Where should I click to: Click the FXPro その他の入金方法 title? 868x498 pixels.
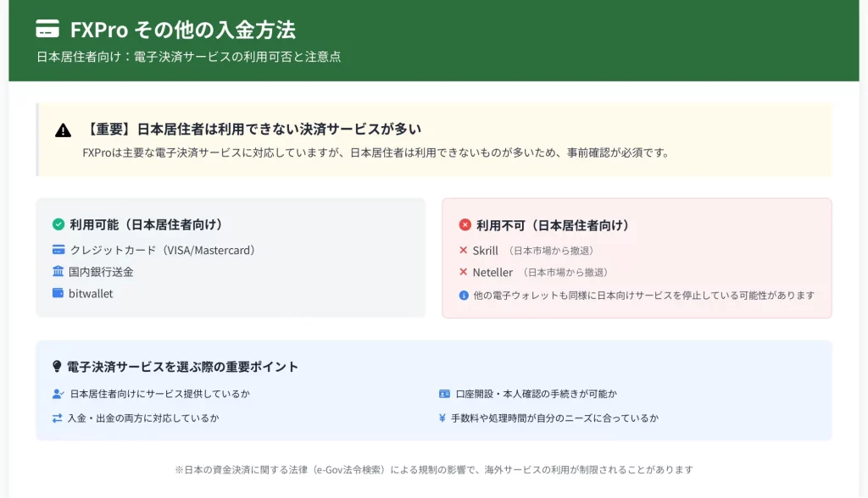coord(183,30)
